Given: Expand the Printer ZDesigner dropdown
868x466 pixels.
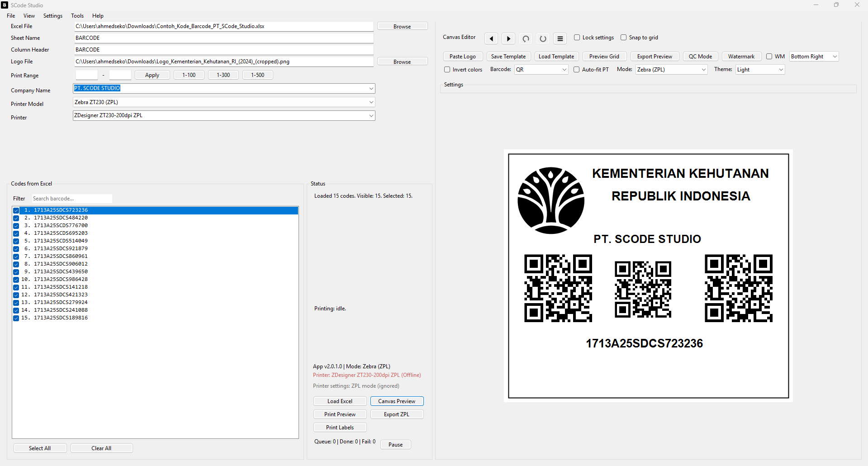Looking at the screenshot, I should coord(371,116).
